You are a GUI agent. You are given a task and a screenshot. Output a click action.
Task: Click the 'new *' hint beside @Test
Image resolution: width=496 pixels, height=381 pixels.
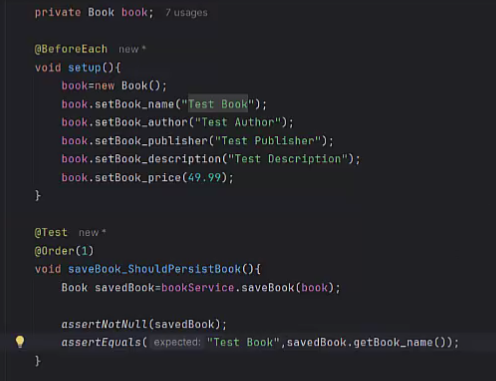click(92, 232)
